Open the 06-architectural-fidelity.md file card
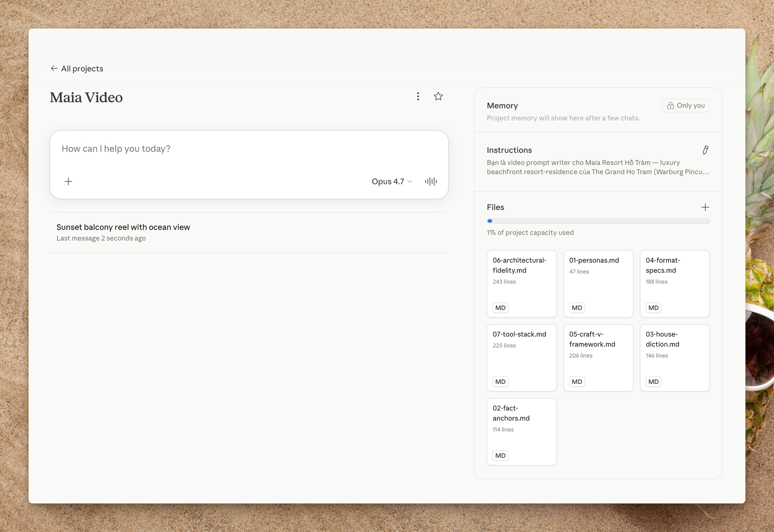 pos(522,284)
